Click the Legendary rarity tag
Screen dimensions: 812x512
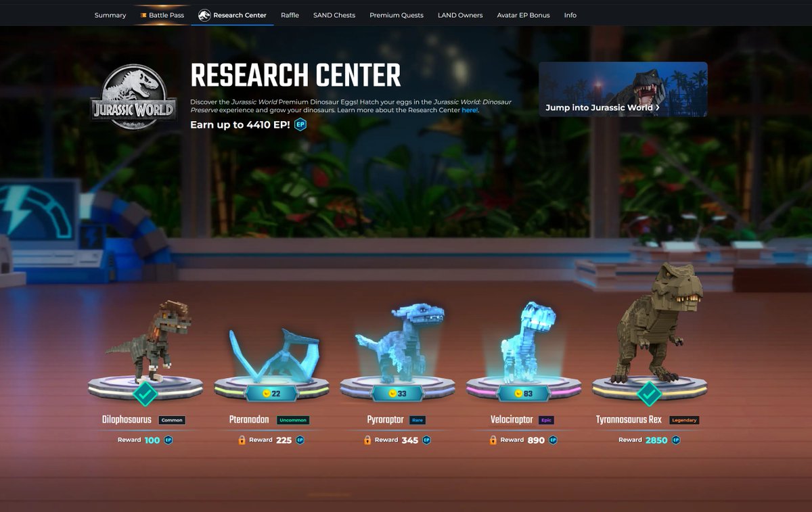pos(684,420)
